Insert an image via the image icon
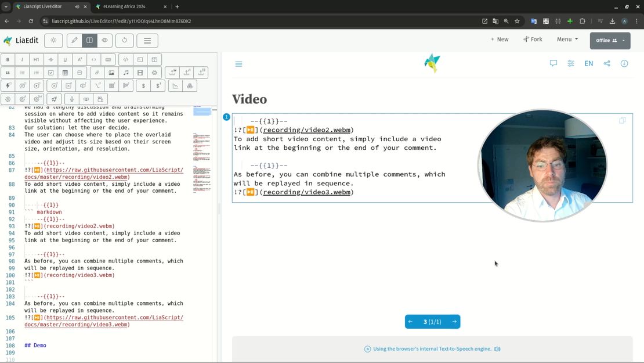Screen dimensions: 644x363 pos(111,73)
